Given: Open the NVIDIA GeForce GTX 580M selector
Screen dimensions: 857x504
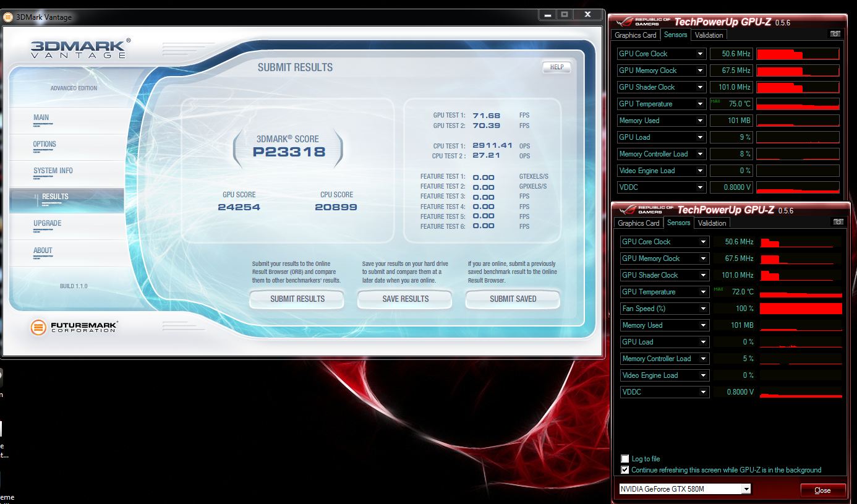Looking at the screenshot, I should coord(685,489).
